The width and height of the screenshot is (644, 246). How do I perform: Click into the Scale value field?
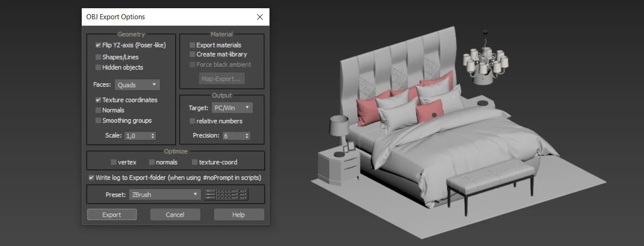pyautogui.click(x=137, y=136)
